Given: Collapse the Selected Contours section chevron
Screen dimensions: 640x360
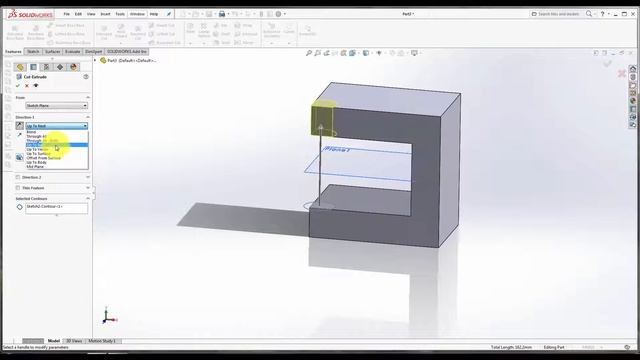Looking at the screenshot, I should (x=88, y=198).
